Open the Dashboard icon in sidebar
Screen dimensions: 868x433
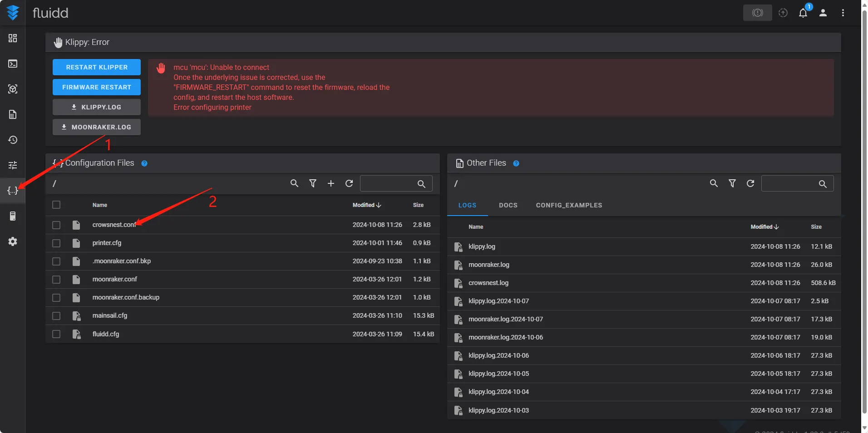pos(13,38)
